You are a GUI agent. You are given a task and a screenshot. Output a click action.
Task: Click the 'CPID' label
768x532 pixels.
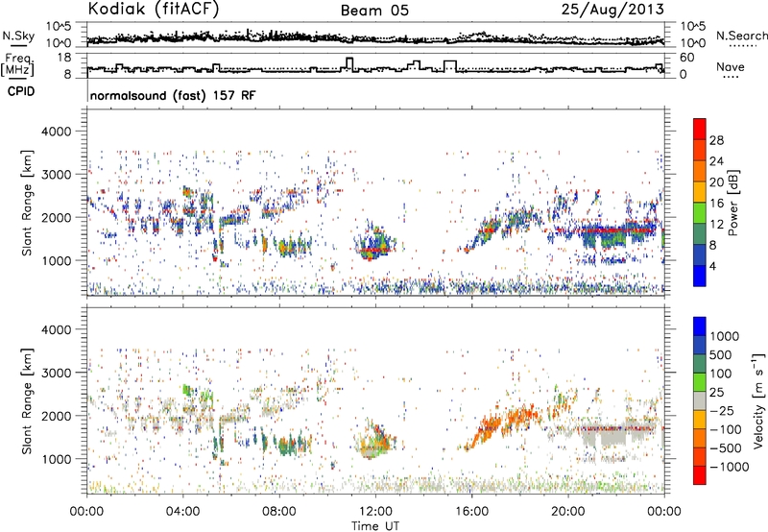[21, 91]
